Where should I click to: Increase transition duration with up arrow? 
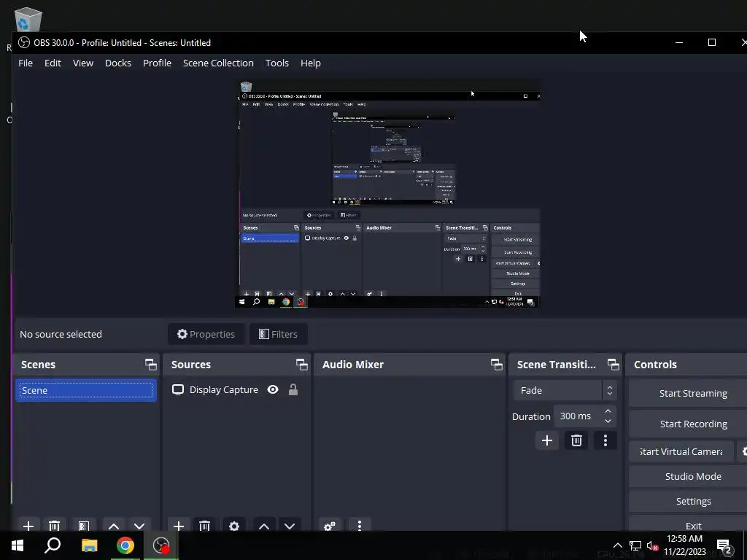coord(608,411)
